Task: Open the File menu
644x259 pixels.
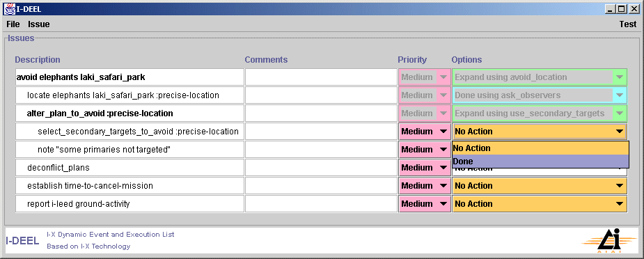Action: (x=13, y=24)
